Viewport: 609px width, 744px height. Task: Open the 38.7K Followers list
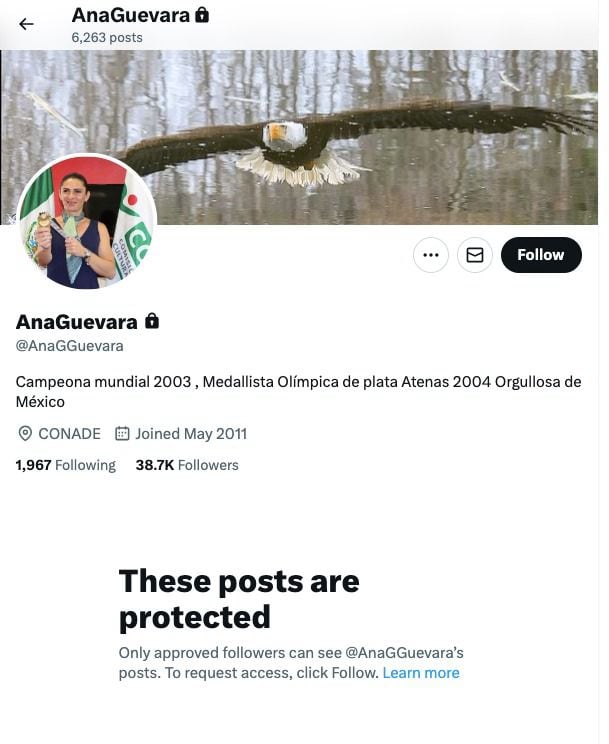point(187,465)
